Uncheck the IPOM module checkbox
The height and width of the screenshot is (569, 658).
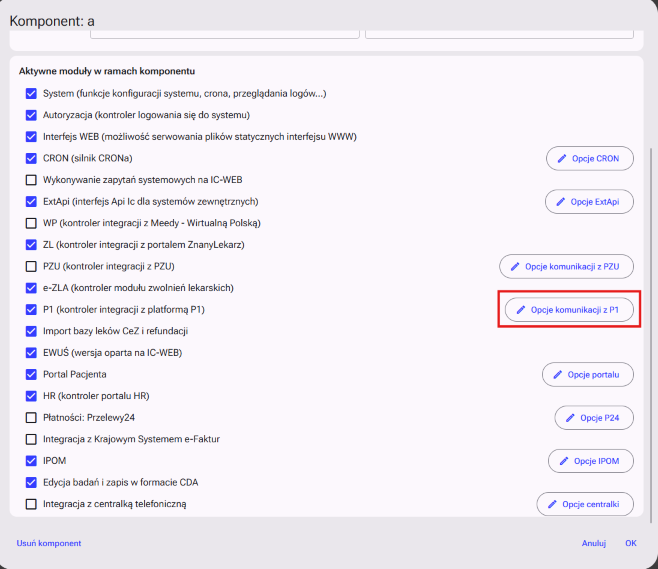[x=31, y=461]
